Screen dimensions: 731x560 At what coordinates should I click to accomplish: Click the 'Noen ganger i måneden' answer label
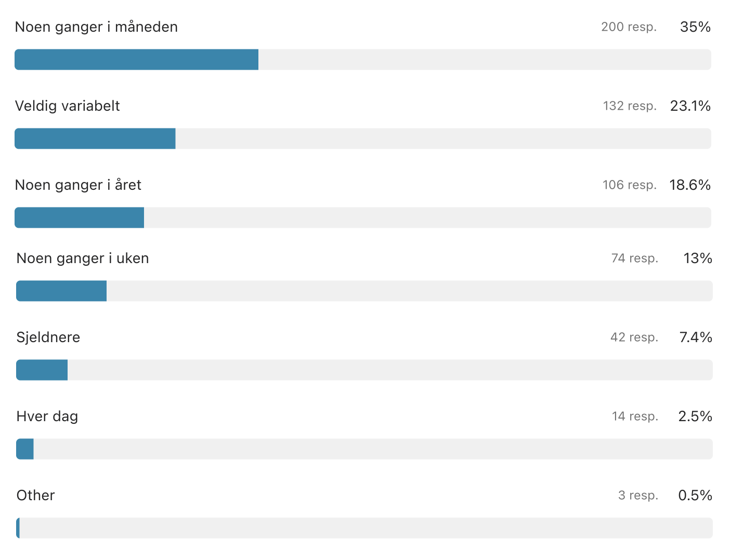(96, 27)
